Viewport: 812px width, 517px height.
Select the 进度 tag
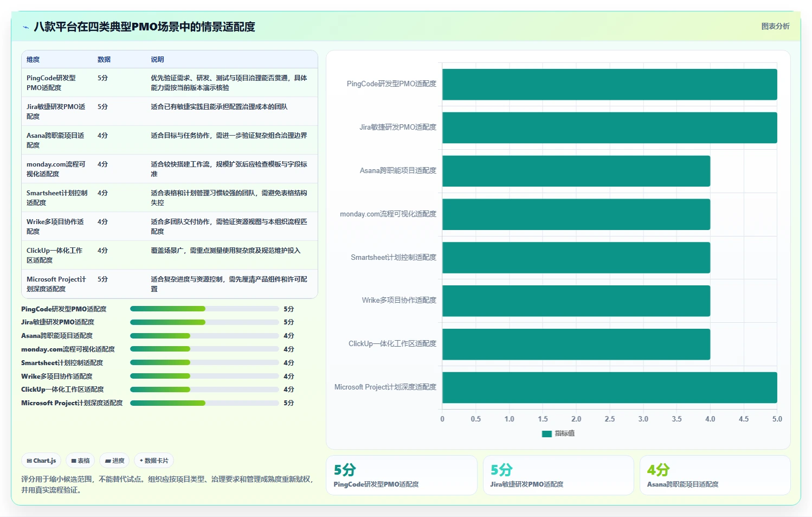[x=114, y=461]
